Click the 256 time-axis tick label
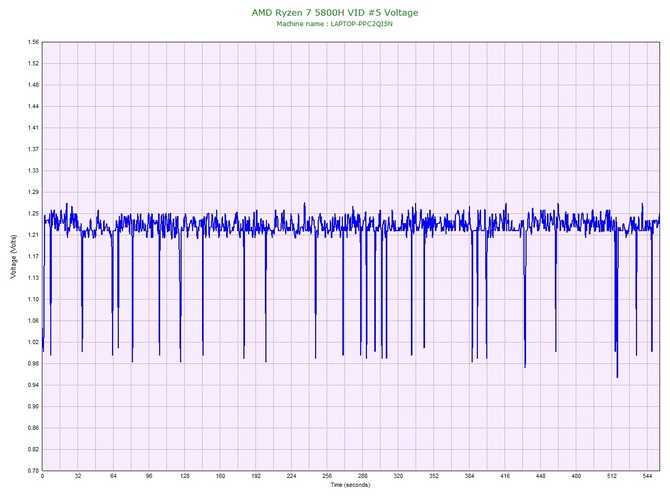Viewport: 670px width, 502px height. [x=327, y=476]
